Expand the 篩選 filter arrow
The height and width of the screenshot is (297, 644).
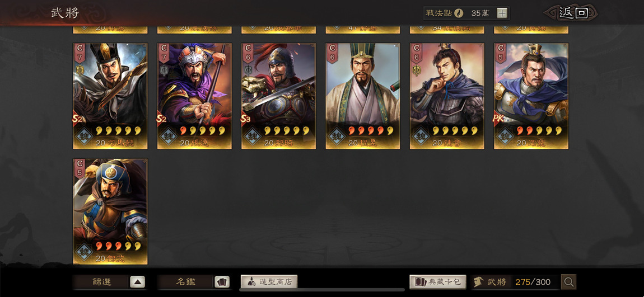tap(138, 282)
